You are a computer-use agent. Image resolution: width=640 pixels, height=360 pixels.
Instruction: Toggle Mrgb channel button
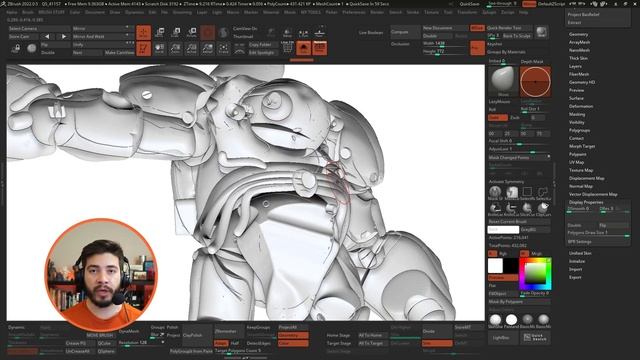tap(536, 253)
